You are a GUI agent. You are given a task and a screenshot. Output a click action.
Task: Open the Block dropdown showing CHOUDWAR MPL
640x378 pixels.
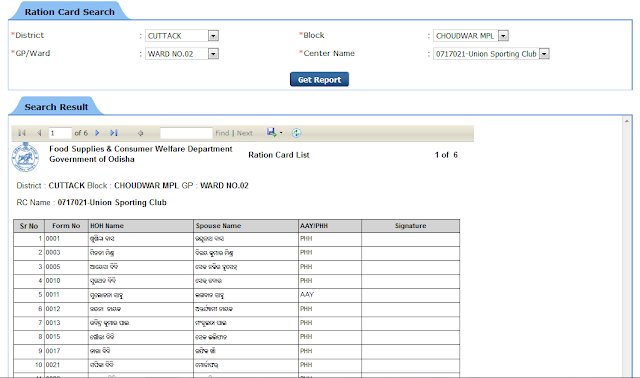[471, 36]
